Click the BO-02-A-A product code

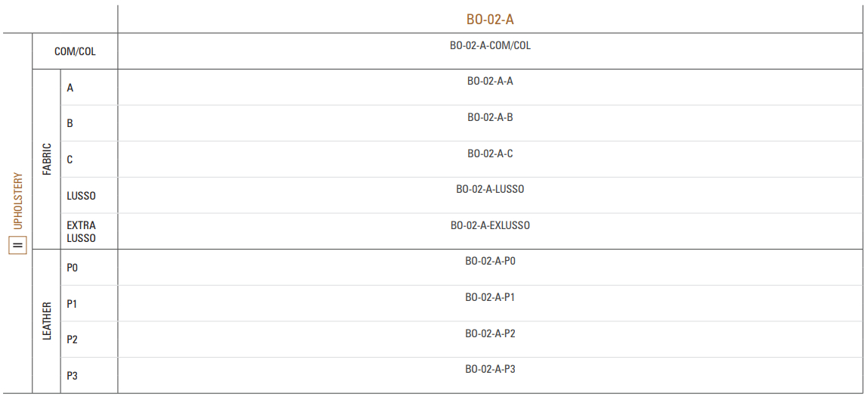tap(490, 81)
